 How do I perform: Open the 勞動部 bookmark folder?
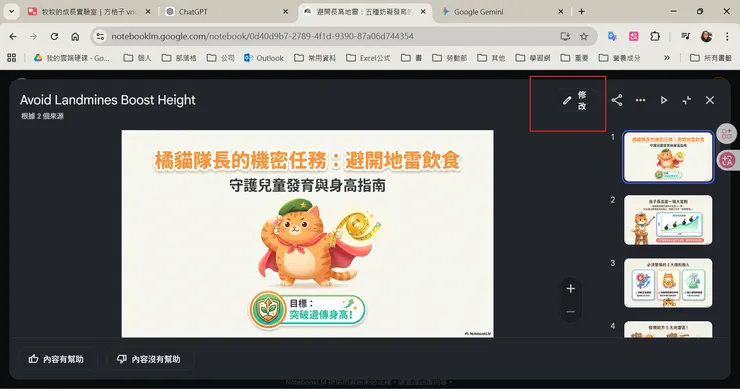tap(450, 58)
